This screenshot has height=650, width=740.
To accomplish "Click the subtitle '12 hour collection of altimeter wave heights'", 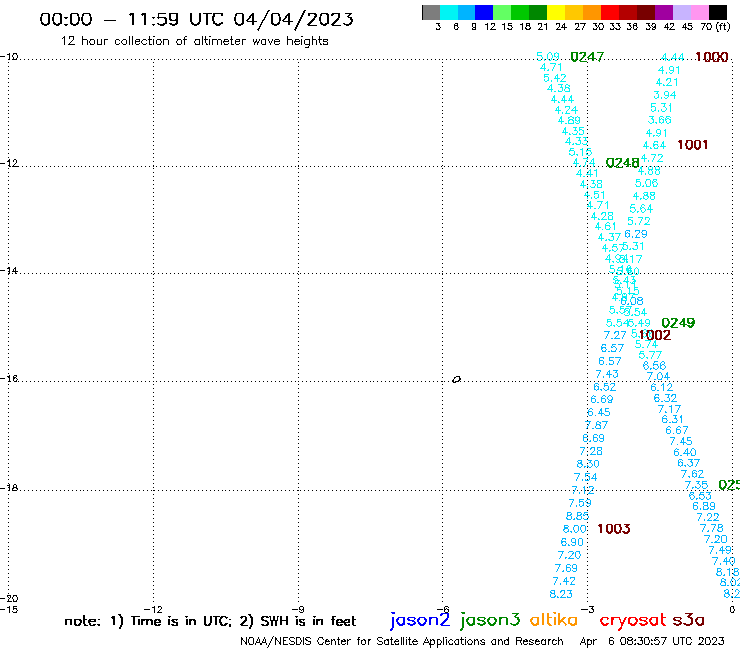I will pyautogui.click(x=194, y=41).
